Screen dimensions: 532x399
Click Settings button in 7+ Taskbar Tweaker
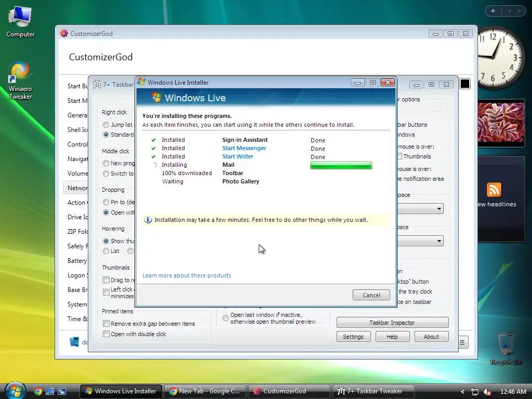[353, 337]
